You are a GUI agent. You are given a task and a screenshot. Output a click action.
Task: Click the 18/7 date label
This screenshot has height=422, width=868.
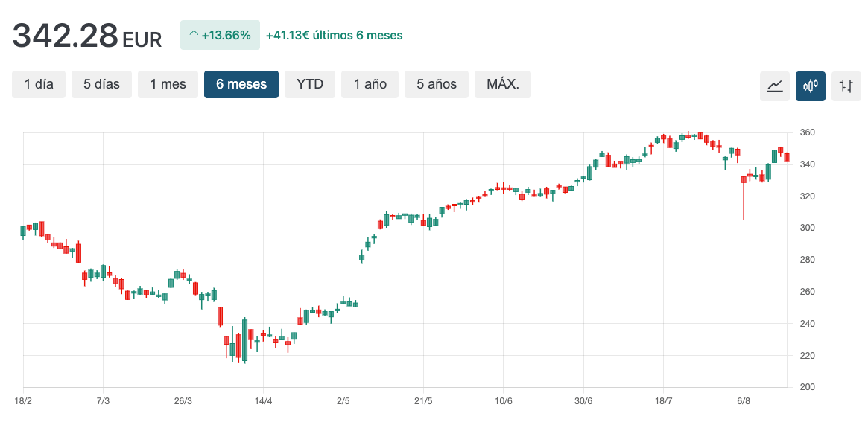(x=663, y=400)
